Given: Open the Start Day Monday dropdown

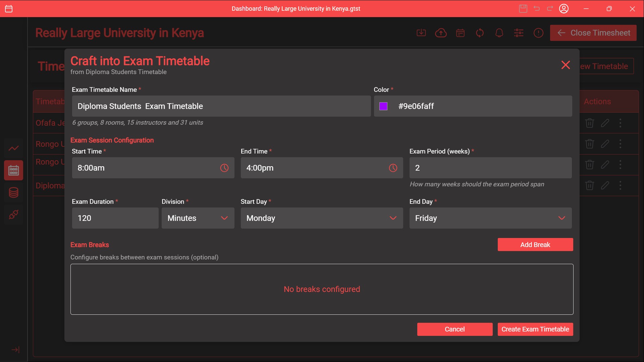Looking at the screenshot, I should [322, 218].
